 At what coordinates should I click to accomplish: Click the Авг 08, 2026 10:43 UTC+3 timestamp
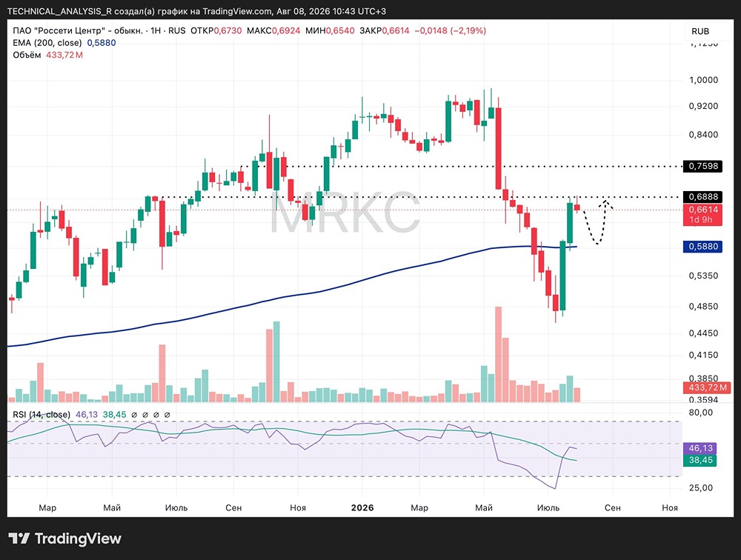(x=332, y=11)
